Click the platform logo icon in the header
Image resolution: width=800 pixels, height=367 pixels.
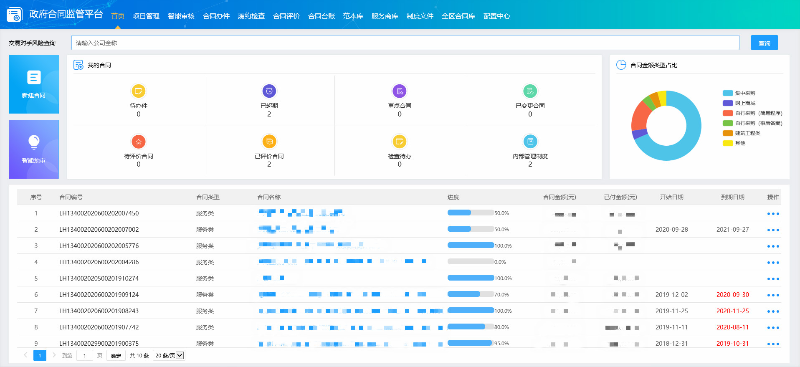[x=14, y=15]
